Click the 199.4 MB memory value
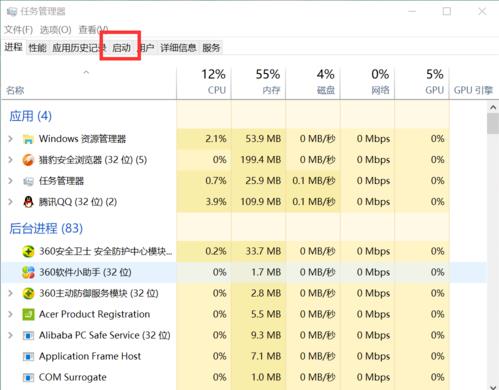 tap(261, 160)
